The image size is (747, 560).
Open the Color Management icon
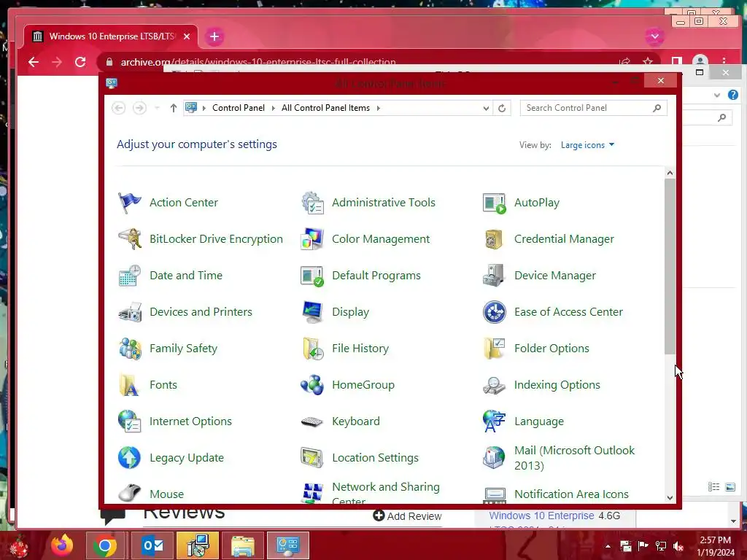coord(312,239)
